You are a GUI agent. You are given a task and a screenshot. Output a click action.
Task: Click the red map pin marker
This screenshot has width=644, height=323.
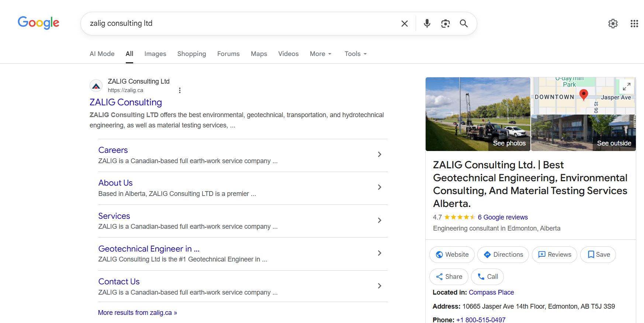584,94
